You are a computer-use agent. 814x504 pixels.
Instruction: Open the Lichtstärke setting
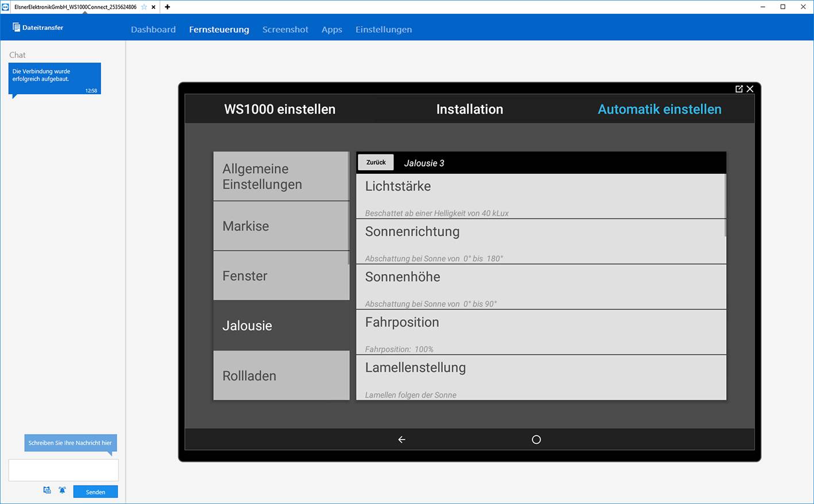[x=540, y=196]
